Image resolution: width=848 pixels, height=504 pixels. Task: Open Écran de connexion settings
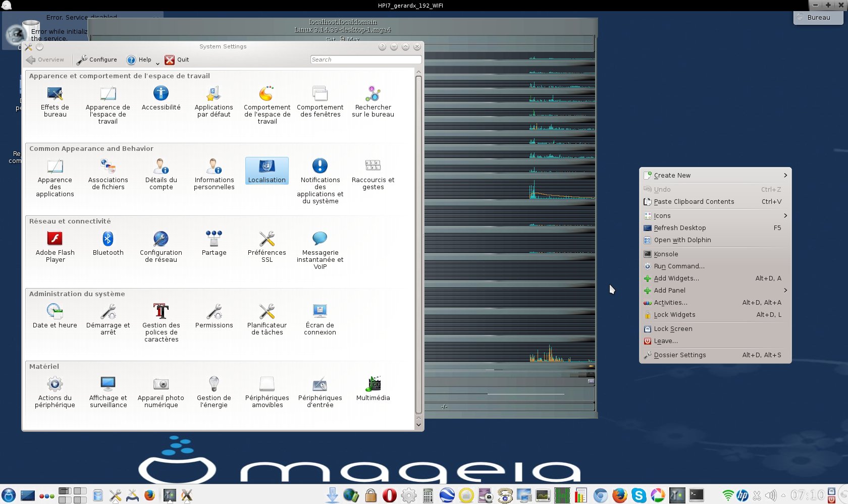coord(320,320)
